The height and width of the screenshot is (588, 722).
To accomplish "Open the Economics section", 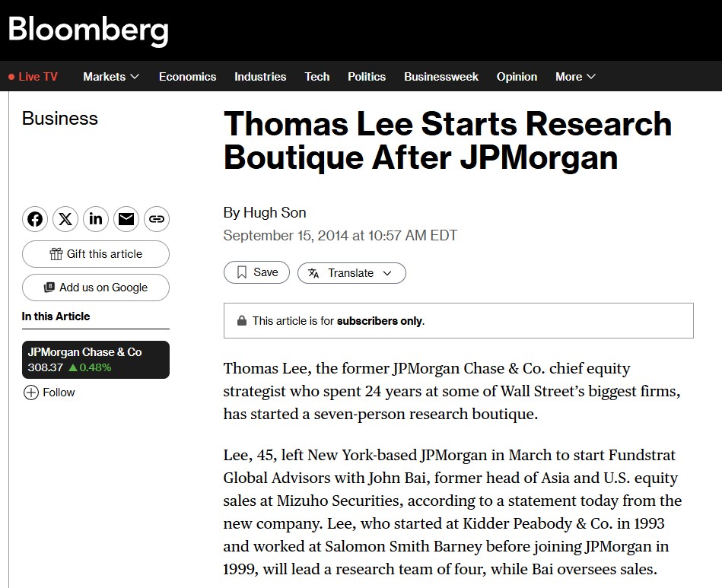I will 187,77.
